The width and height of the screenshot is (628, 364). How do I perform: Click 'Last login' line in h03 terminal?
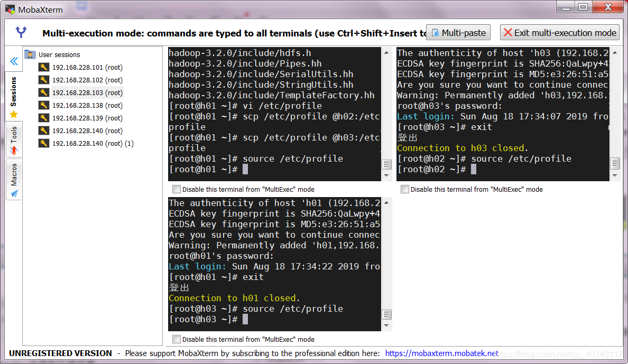274,266
